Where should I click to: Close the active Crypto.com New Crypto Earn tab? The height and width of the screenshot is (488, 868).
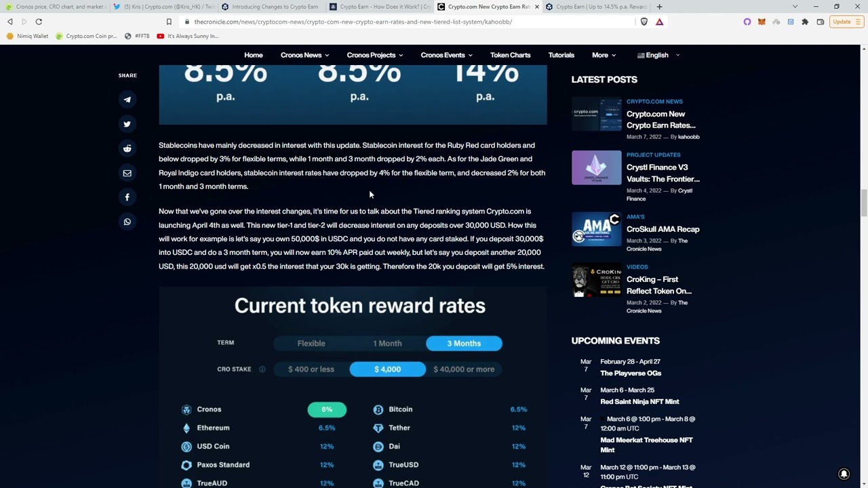pyautogui.click(x=537, y=7)
